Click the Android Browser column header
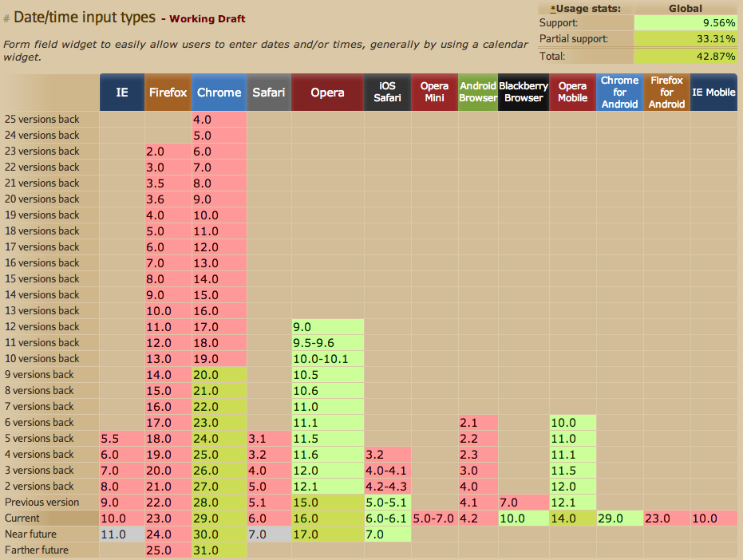Viewport: 743px width, 560px height. (478, 92)
